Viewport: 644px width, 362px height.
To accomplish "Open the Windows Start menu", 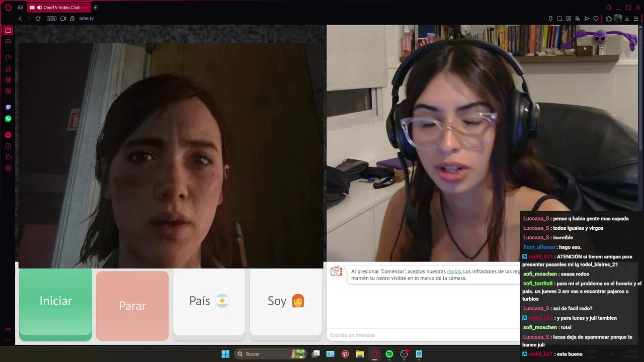I will 225,354.
